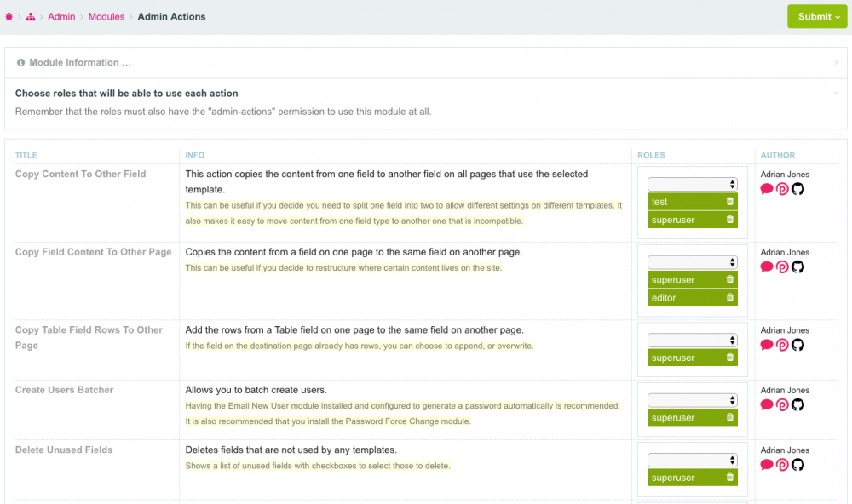Click chat bubble icon for Delete Unused Fields
The width and height of the screenshot is (852, 504).
pos(766,465)
